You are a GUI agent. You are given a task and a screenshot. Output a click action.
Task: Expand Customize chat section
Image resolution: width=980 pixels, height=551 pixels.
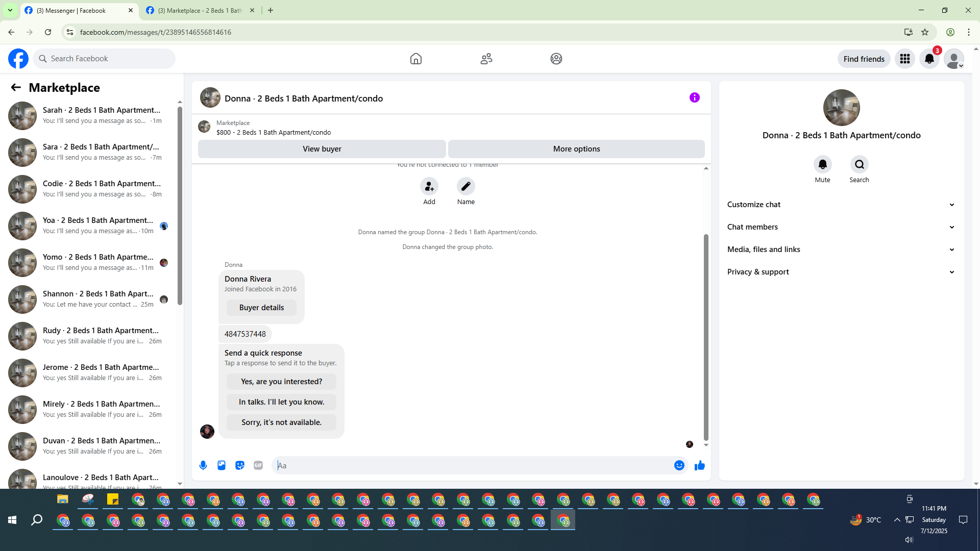point(841,205)
